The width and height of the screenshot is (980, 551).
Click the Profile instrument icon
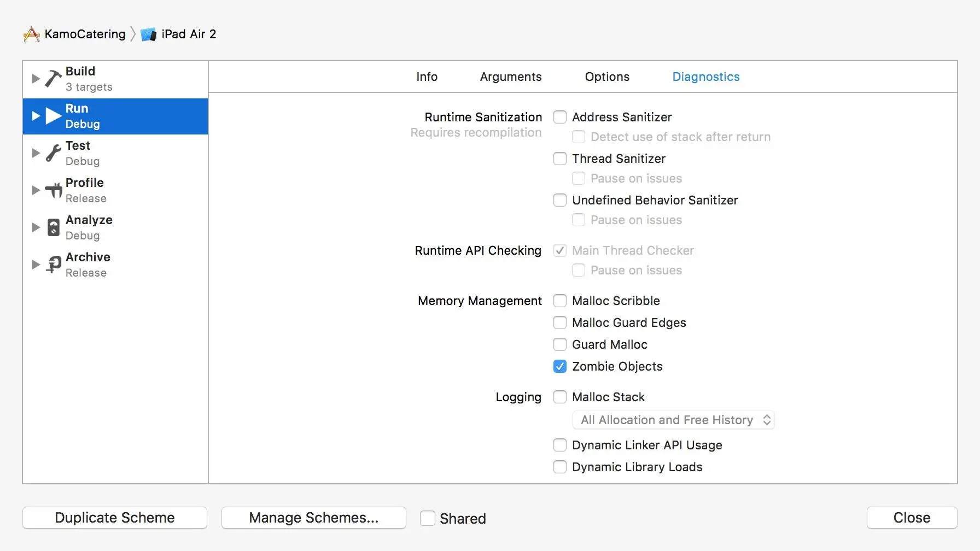click(53, 190)
